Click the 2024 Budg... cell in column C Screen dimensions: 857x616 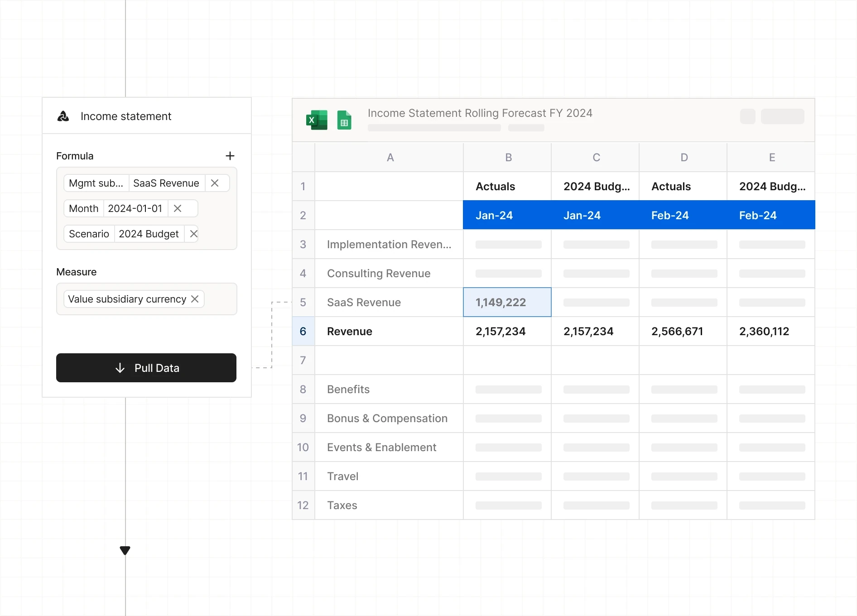point(595,186)
